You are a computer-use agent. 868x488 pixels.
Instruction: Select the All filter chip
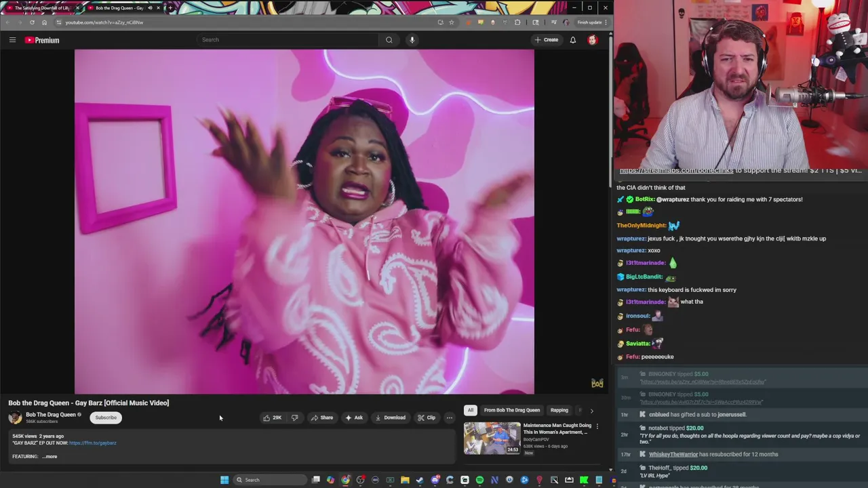click(470, 410)
